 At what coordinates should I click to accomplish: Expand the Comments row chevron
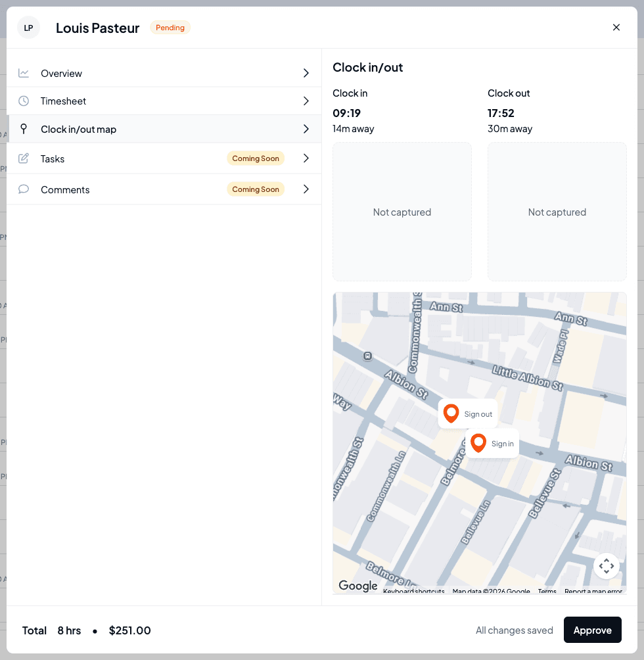(x=306, y=189)
